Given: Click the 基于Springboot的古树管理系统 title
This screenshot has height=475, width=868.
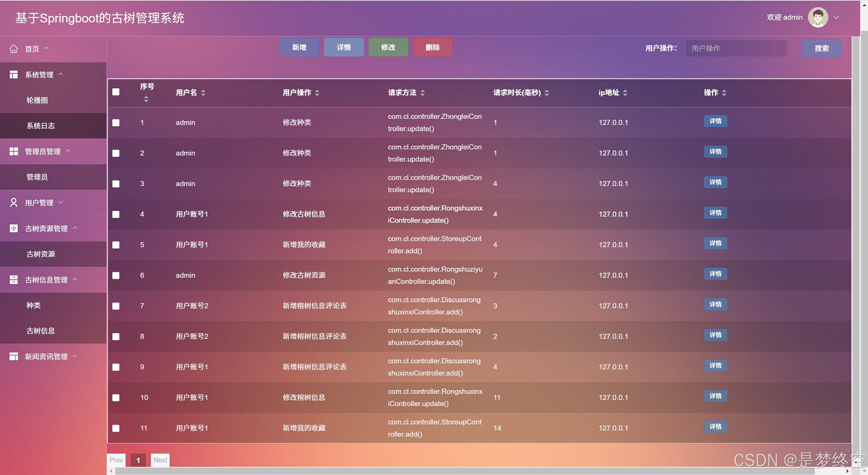Looking at the screenshot, I should pos(100,18).
